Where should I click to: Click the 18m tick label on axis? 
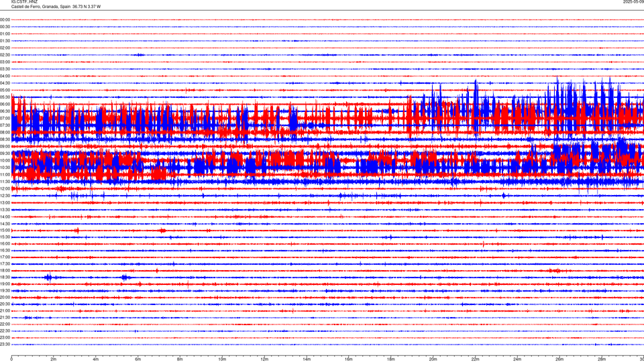tap(391, 359)
